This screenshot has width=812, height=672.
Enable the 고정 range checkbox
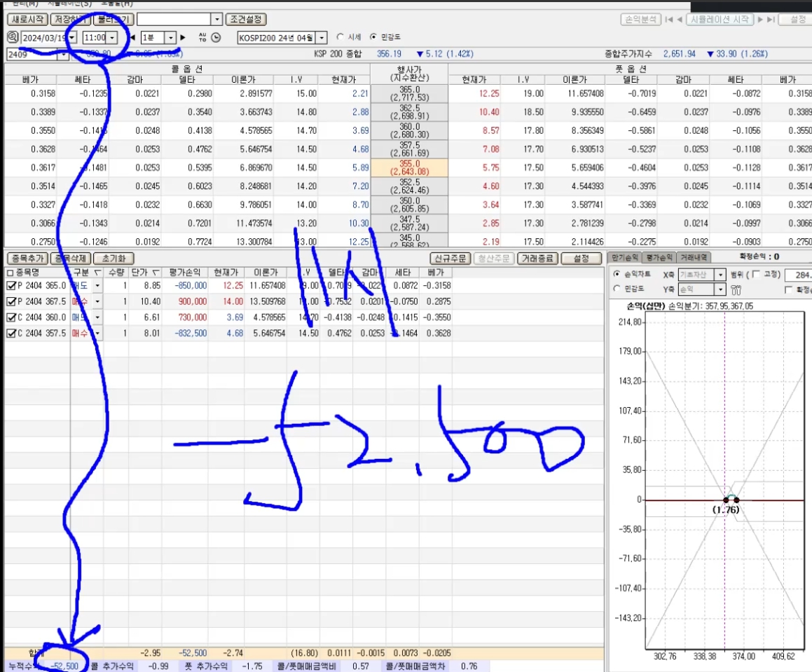coord(756,274)
